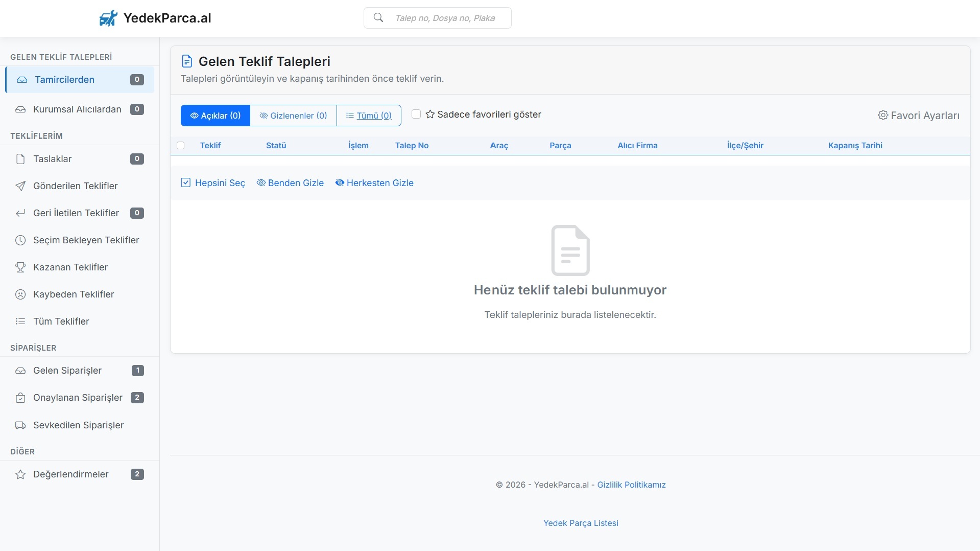Focus the Talep no search field
980x551 pixels.
tap(445, 18)
